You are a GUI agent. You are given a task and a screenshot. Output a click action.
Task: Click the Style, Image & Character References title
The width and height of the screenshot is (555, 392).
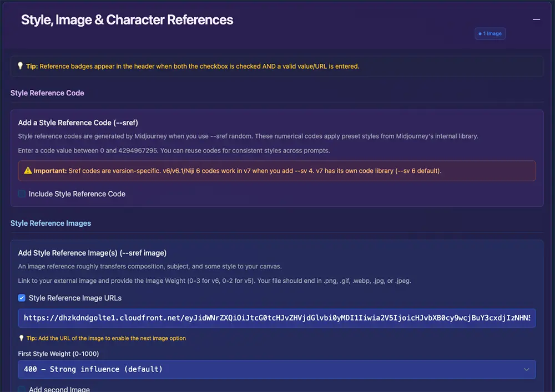coord(127,19)
